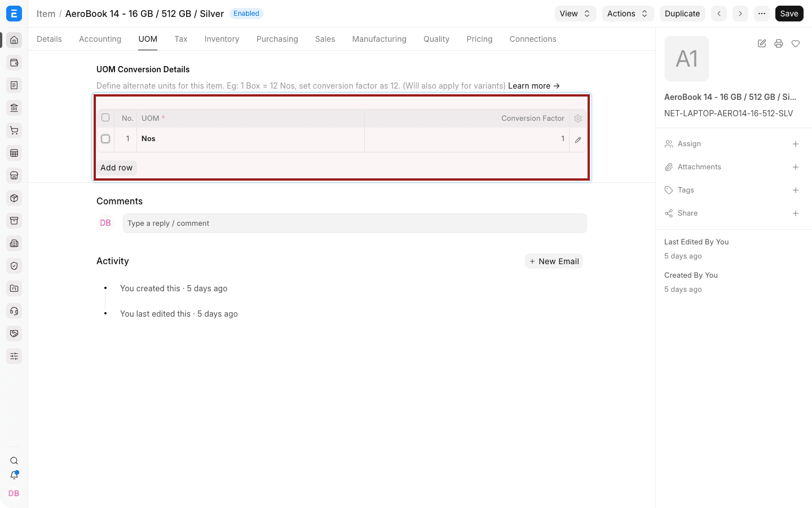Go to the Manufacturing tab

379,39
